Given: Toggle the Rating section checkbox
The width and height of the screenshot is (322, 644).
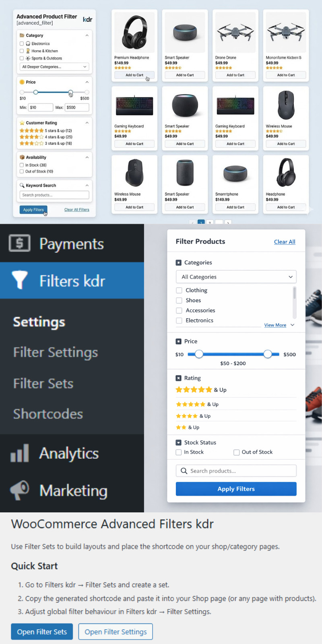Looking at the screenshot, I should click(179, 378).
